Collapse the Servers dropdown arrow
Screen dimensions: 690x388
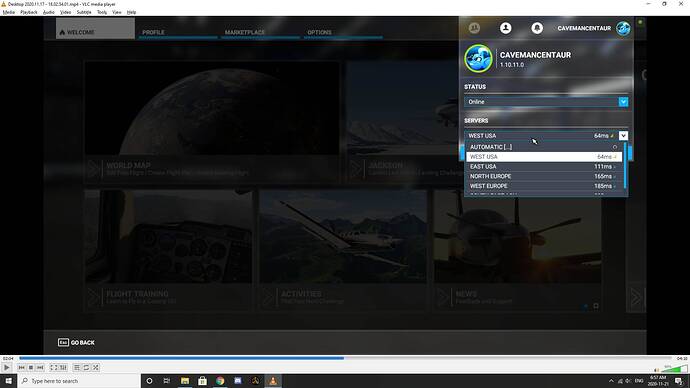coord(623,135)
